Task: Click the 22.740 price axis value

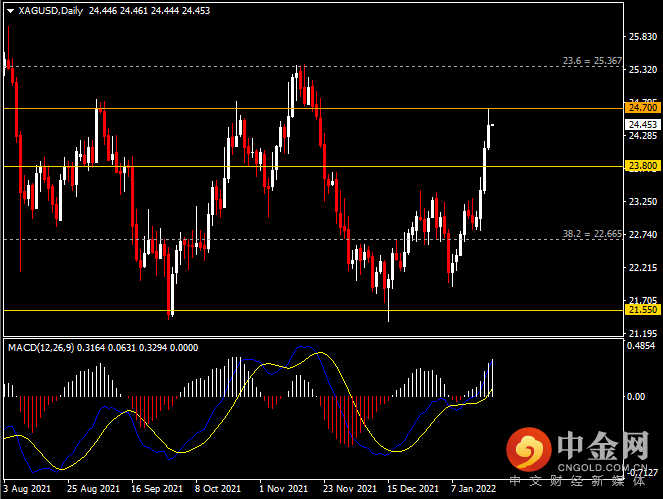Action: coord(643,235)
